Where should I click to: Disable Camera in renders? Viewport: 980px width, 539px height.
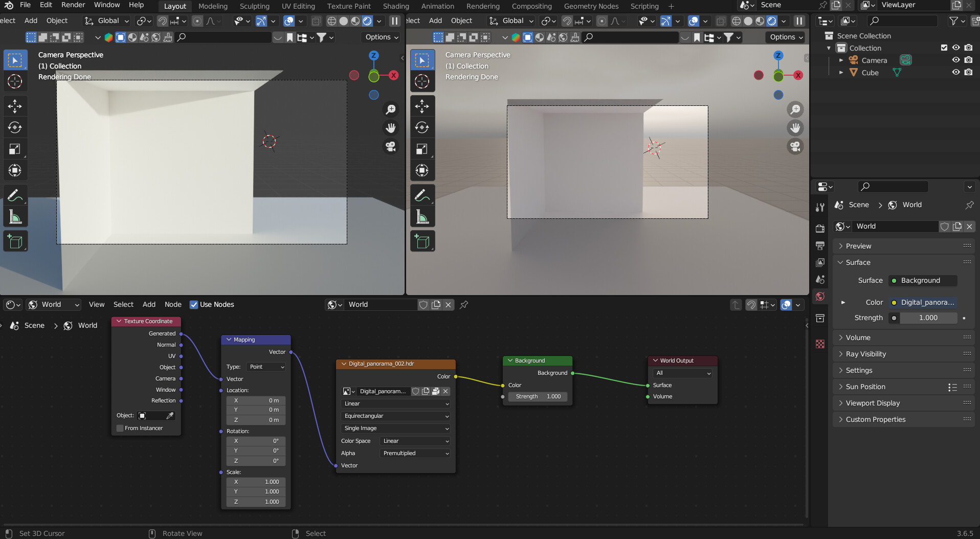click(x=968, y=60)
